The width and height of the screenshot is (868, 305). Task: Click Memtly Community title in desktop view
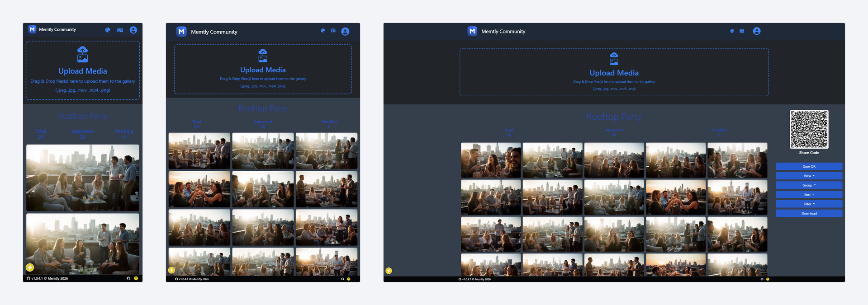(503, 32)
